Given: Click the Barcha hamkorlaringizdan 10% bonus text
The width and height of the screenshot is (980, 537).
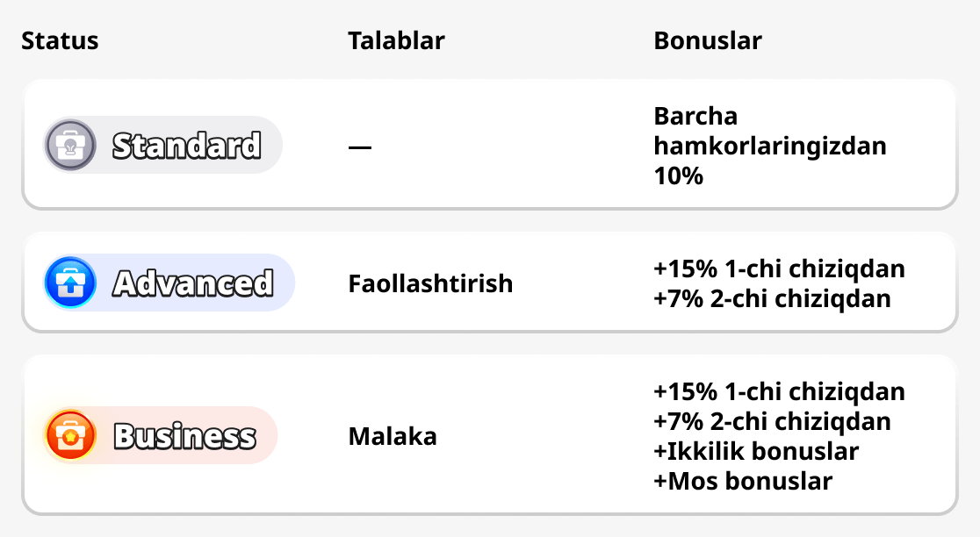Looking at the screenshot, I should pyautogui.click(x=770, y=146).
